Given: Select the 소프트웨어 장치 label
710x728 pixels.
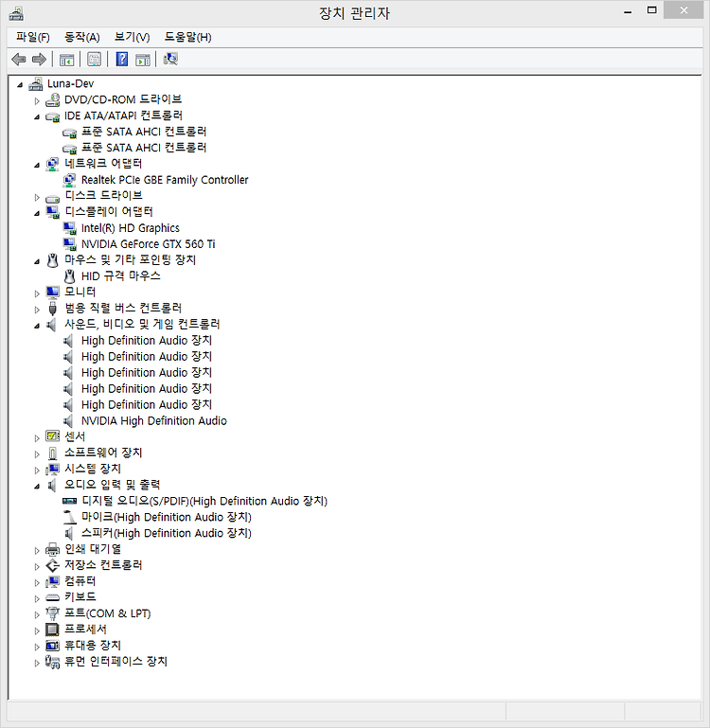Looking at the screenshot, I should [x=103, y=453].
